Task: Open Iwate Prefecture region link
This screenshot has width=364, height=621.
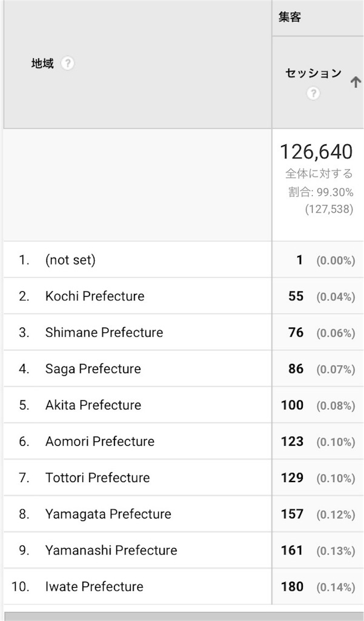Action: [94, 586]
